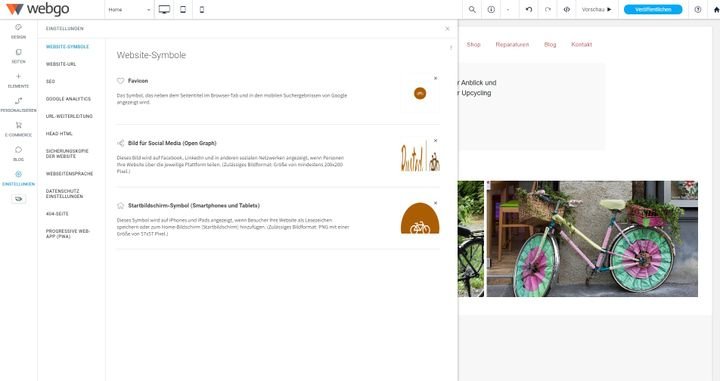720x381 pixels.
Task: Open the Design sidebar section
Action: click(x=18, y=31)
